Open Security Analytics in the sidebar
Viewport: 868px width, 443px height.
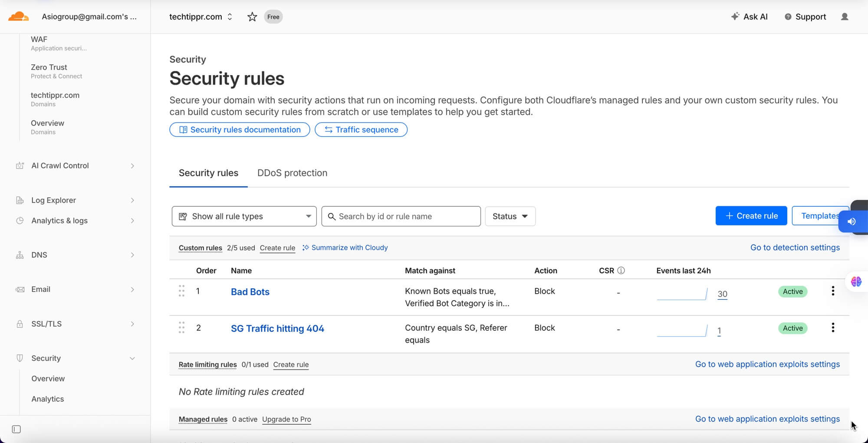point(48,399)
